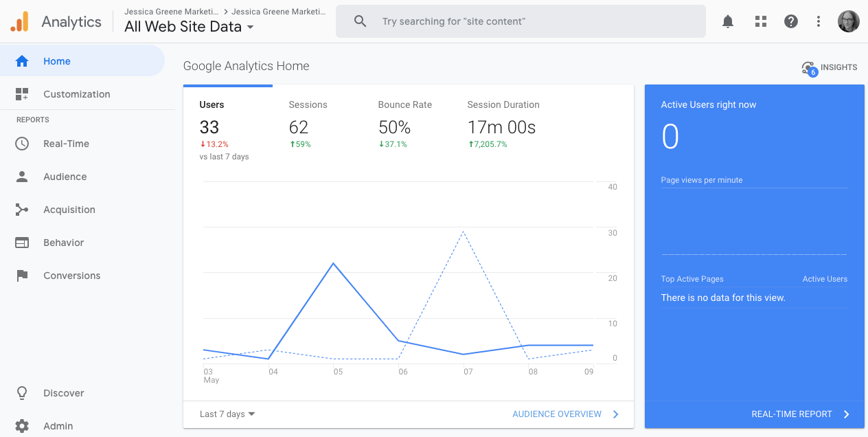Click the Bounce Rate value 50%
The image size is (868, 437).
point(395,127)
